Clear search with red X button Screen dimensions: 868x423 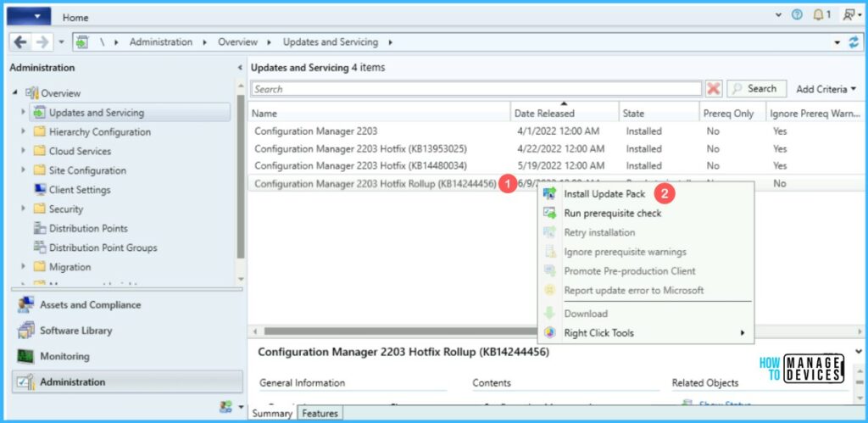tap(714, 89)
